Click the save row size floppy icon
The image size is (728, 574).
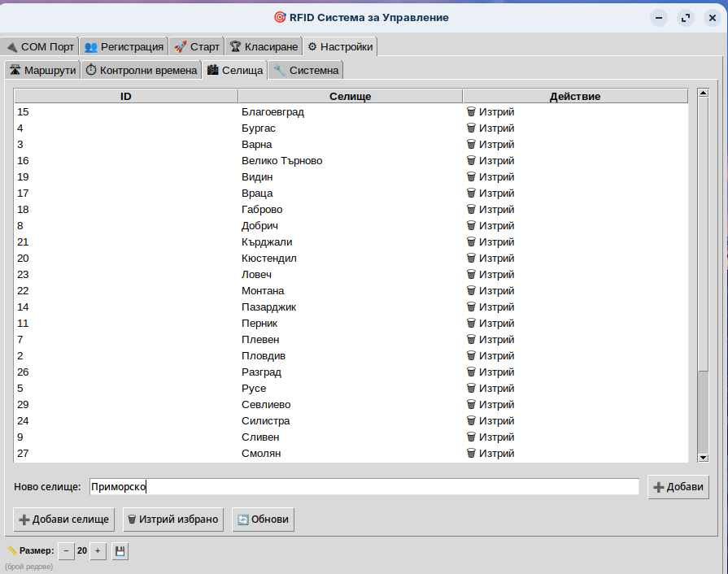tap(120, 551)
